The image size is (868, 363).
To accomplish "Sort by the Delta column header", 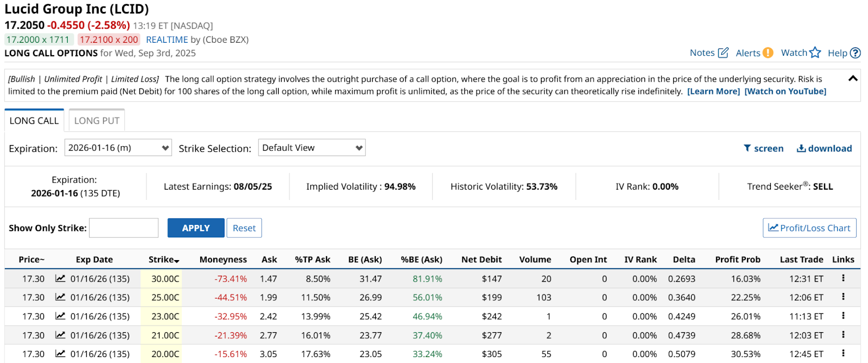I will 684,260.
